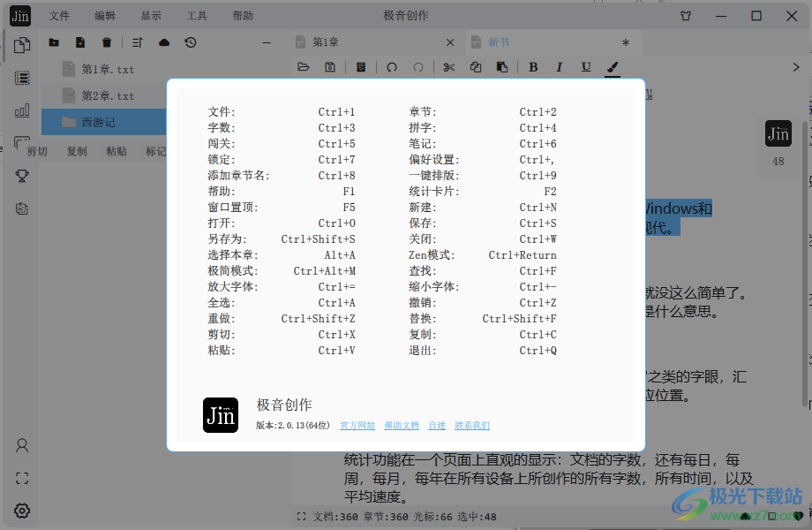
Task: Open the chapter list sidebar icon
Action: pyautogui.click(x=22, y=78)
